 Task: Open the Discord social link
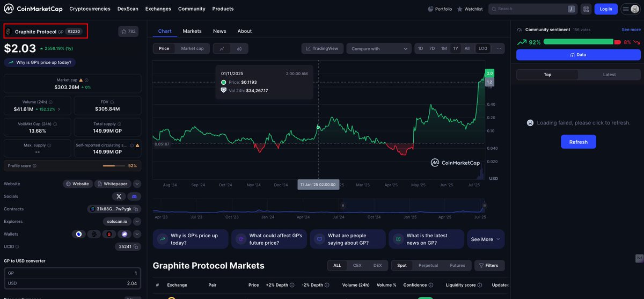point(134,196)
